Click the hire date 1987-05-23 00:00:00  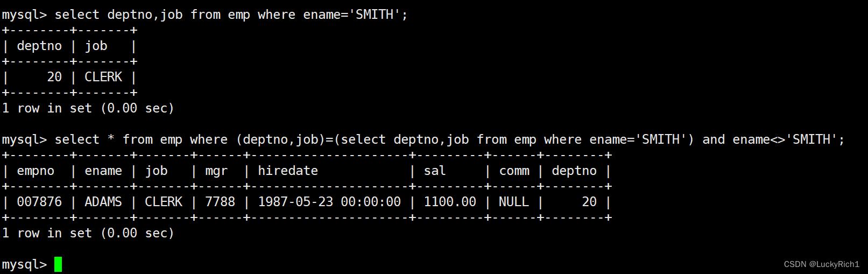[329, 202]
